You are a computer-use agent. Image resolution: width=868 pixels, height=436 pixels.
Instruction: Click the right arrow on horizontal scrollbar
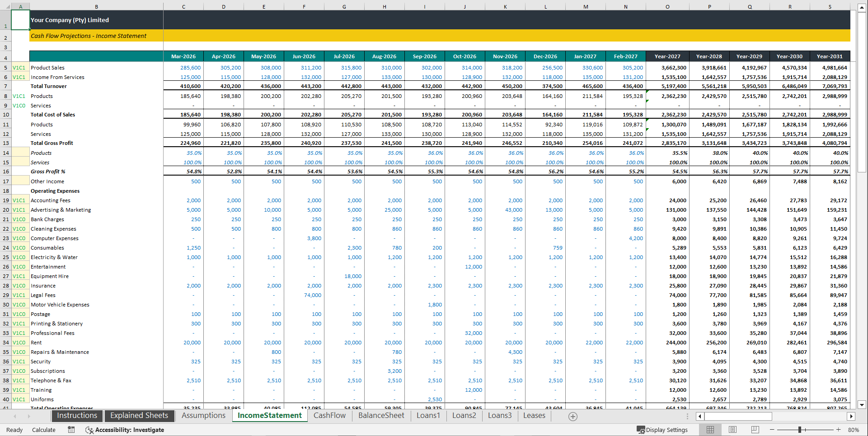coord(851,416)
